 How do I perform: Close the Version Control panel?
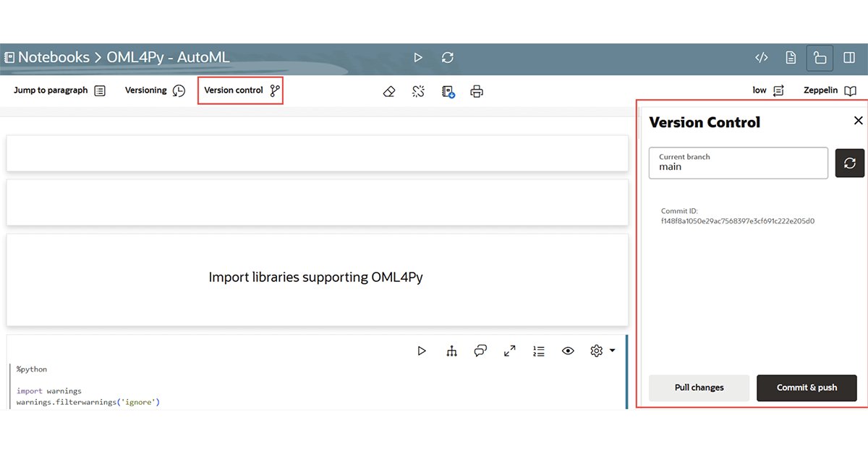point(858,121)
